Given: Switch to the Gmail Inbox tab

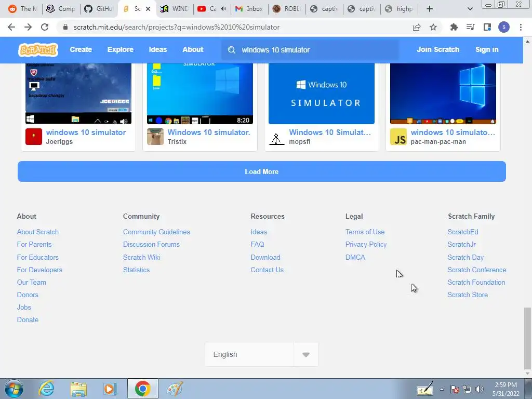Looking at the screenshot, I should pyautogui.click(x=249, y=9).
